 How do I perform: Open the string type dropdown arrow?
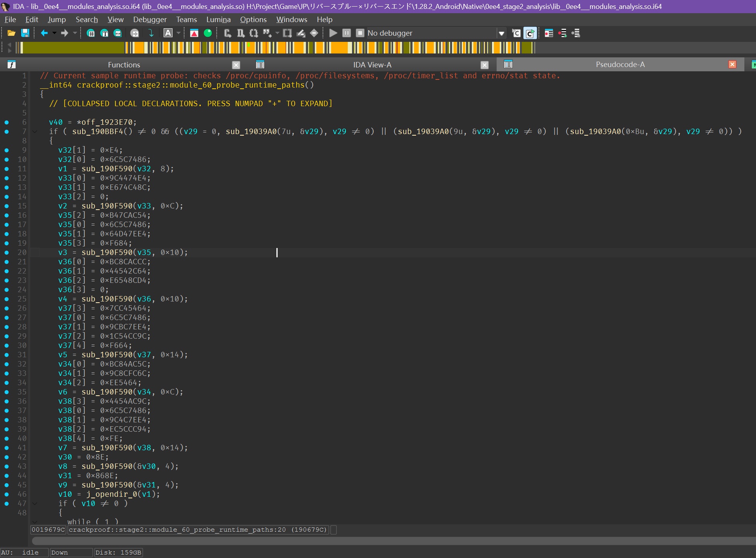coord(277,33)
